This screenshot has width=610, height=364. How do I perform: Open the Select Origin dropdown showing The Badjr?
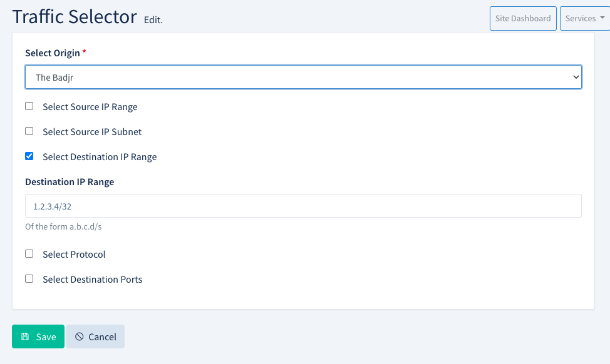pos(303,78)
